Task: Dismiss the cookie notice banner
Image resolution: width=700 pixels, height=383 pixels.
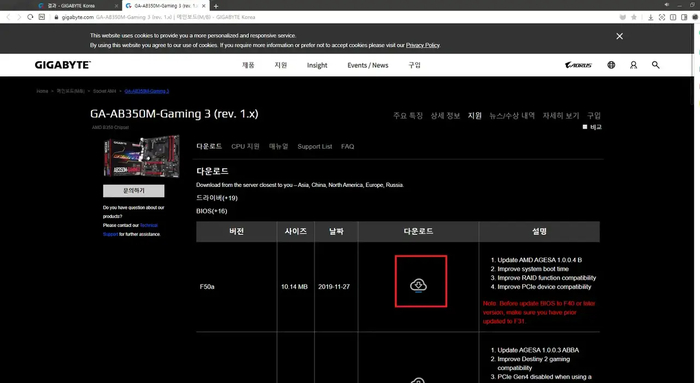Action: coord(619,36)
